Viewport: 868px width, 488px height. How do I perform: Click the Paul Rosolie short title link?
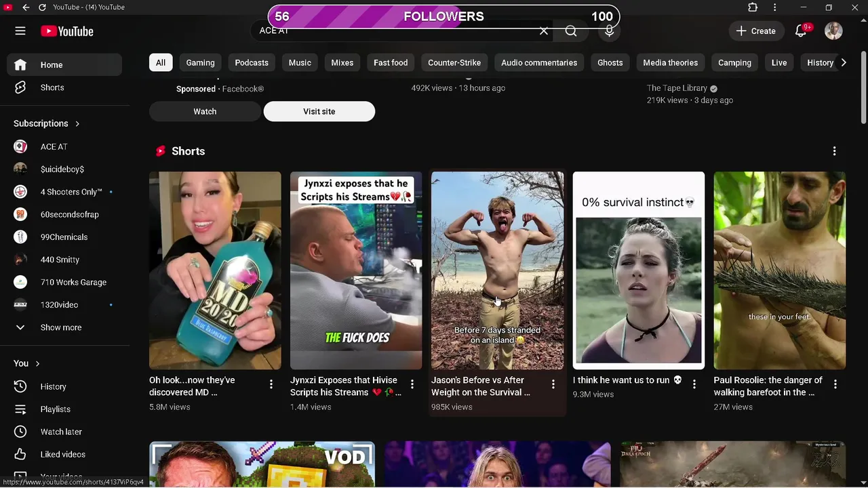pos(768,386)
